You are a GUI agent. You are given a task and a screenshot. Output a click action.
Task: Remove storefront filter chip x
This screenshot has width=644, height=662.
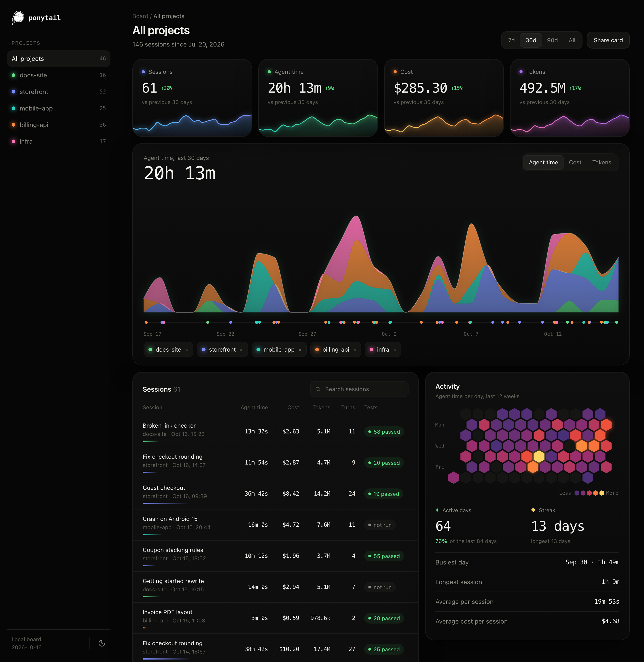click(x=241, y=350)
